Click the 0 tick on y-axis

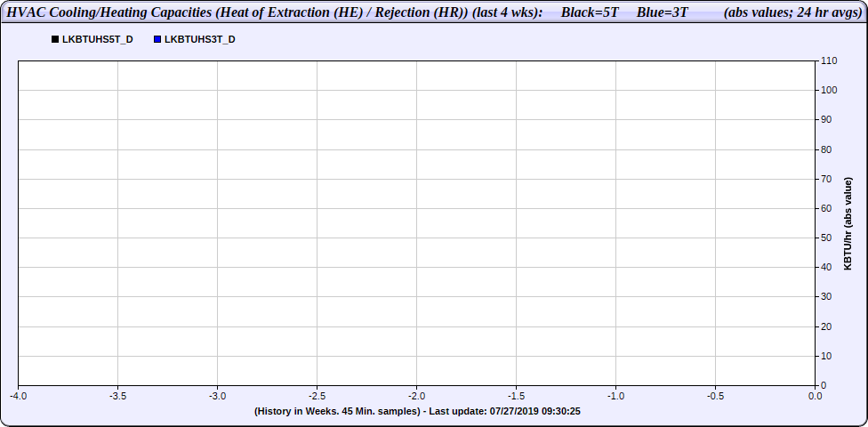823,385
